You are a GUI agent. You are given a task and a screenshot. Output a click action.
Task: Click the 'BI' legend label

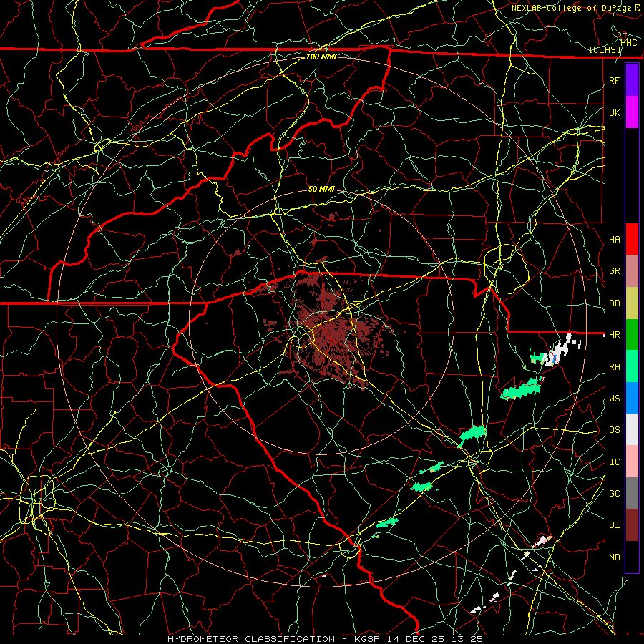point(614,525)
